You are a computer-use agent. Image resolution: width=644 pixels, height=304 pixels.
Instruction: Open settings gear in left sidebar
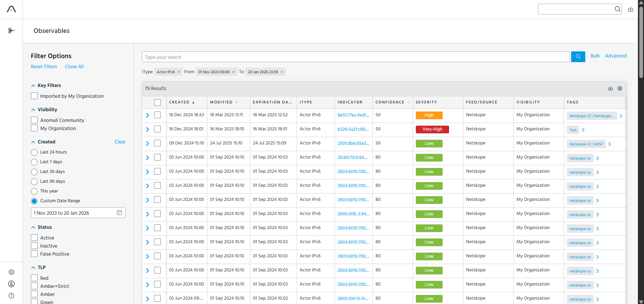(11, 272)
